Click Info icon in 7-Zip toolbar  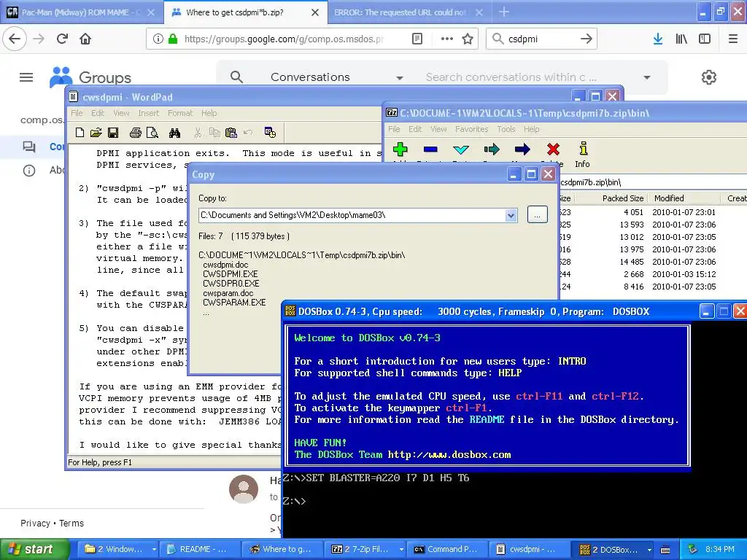pyautogui.click(x=583, y=155)
